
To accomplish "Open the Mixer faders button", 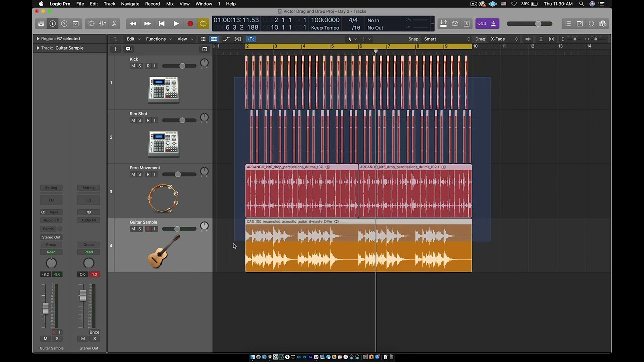I will pos(103,24).
